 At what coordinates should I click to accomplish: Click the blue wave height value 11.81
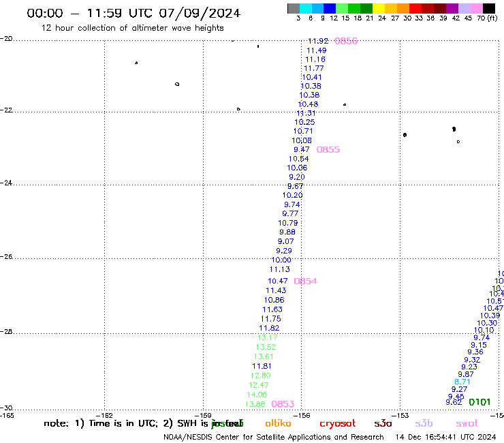tap(262, 366)
